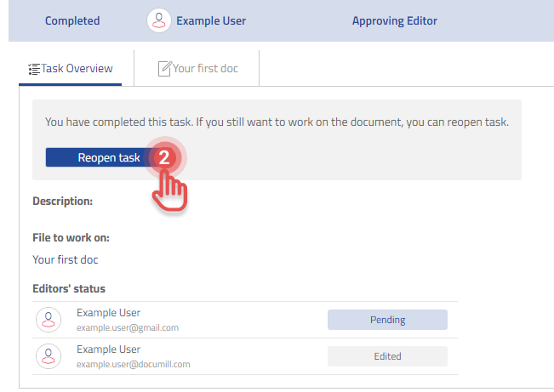The image size is (554, 392).
Task: Click the Editors' status heading
Action: pyautogui.click(x=69, y=289)
